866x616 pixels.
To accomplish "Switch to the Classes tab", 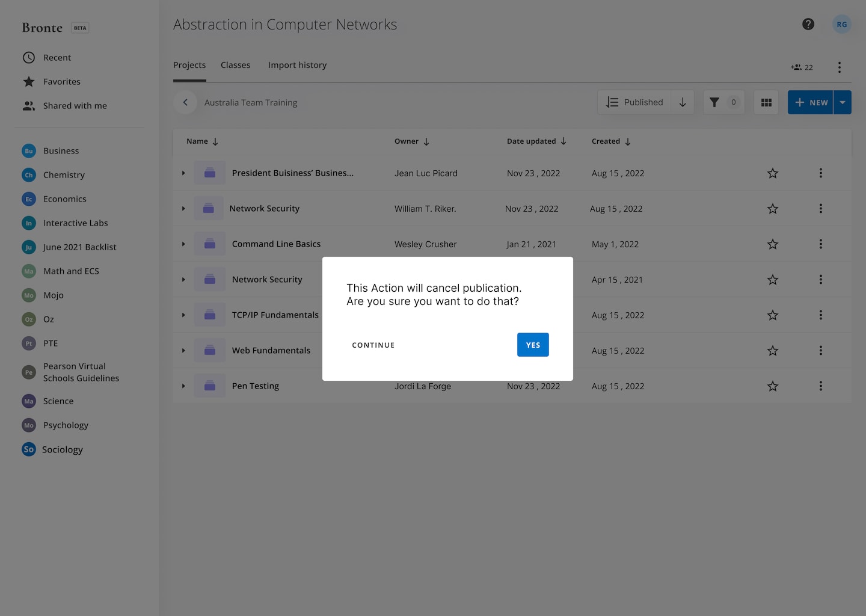I will (x=235, y=65).
